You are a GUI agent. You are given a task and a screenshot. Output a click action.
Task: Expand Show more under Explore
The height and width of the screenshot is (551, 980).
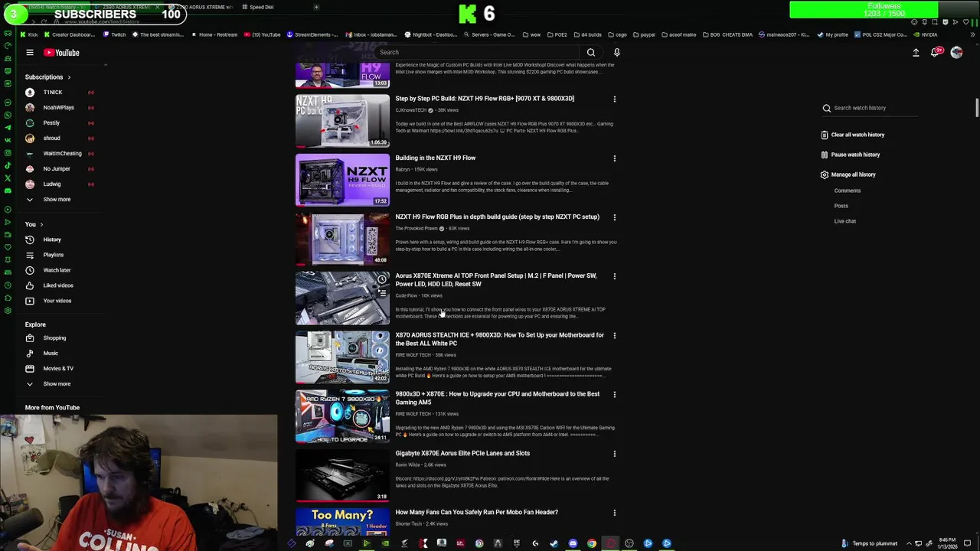(57, 384)
